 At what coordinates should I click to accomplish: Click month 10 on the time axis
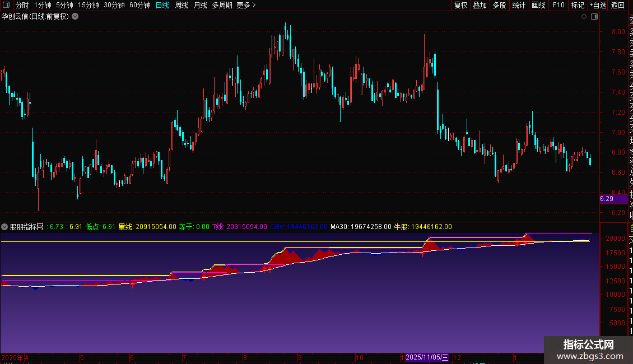[x=359, y=357]
